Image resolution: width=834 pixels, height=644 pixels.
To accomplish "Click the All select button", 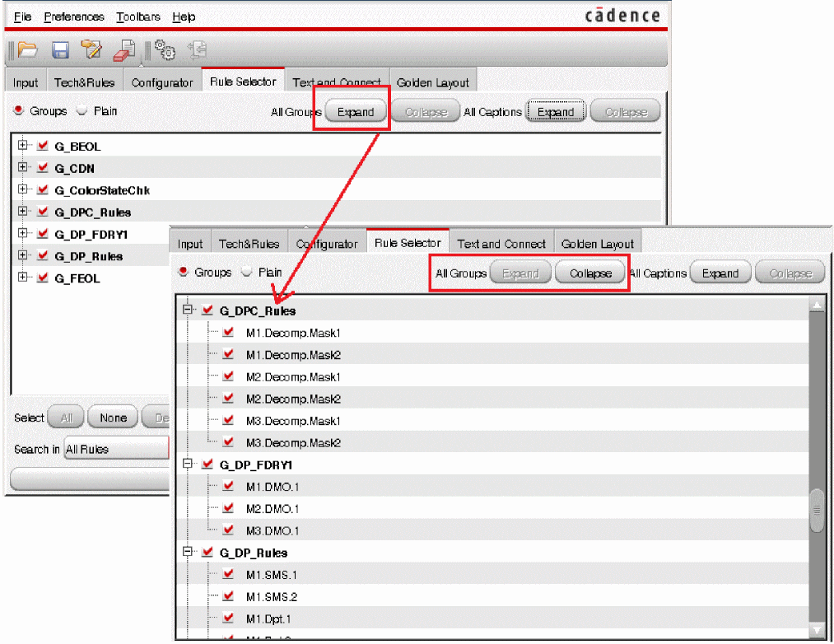I will (x=67, y=418).
